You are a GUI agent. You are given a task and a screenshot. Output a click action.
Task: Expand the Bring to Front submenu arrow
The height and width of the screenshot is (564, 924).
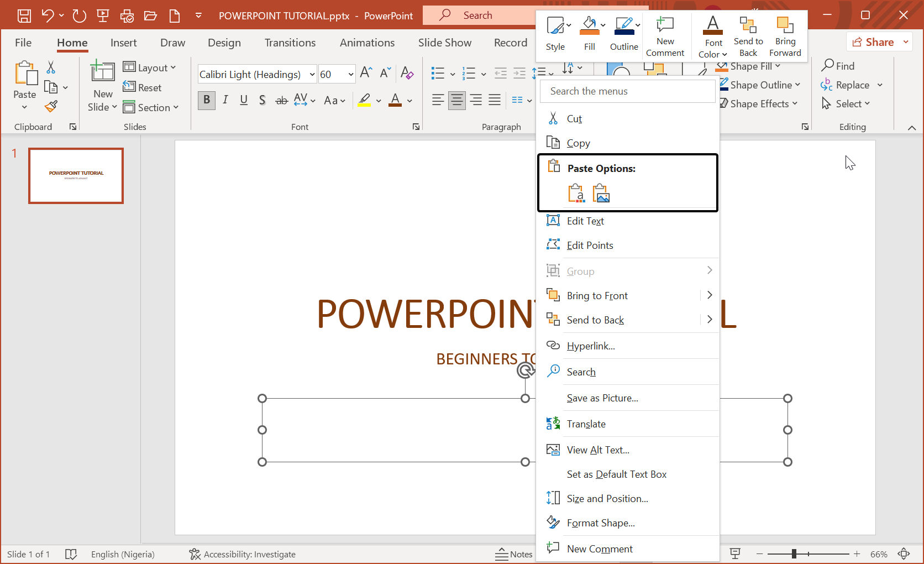click(710, 295)
